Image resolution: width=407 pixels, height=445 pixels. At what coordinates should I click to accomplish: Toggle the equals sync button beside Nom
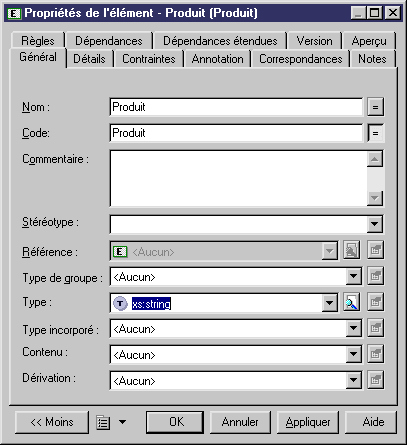pyautogui.click(x=375, y=107)
